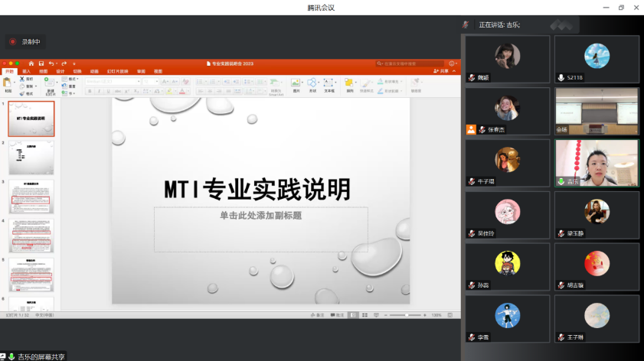Expand the Layout (格式) dropdown next to New Slide
Screen dimensions: 644x361
72,79
